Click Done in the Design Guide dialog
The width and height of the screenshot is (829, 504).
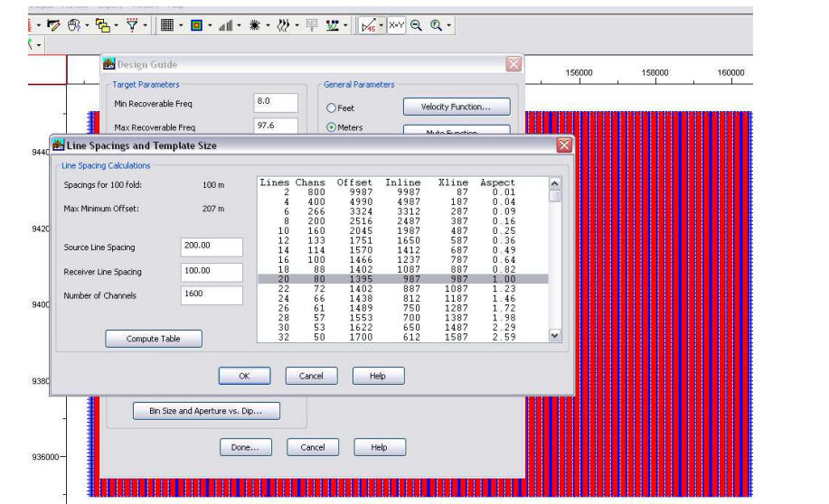pyautogui.click(x=245, y=447)
